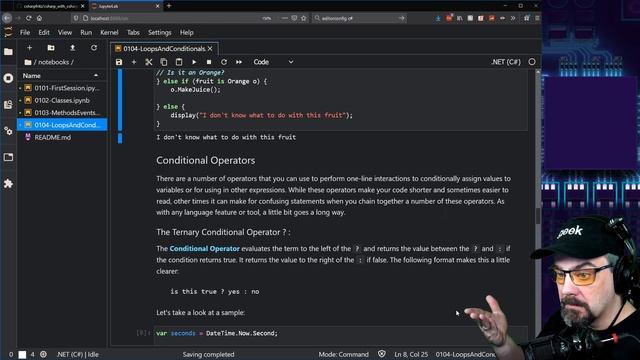Viewport: 640px width, 360px height.
Task: Click the browser home button
Action: pyautogui.click(x=40, y=18)
